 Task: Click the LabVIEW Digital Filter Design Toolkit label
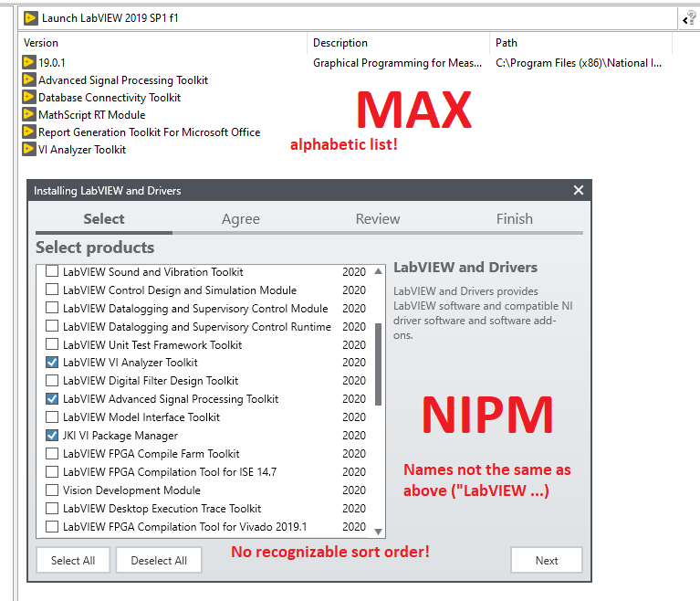coord(151,380)
